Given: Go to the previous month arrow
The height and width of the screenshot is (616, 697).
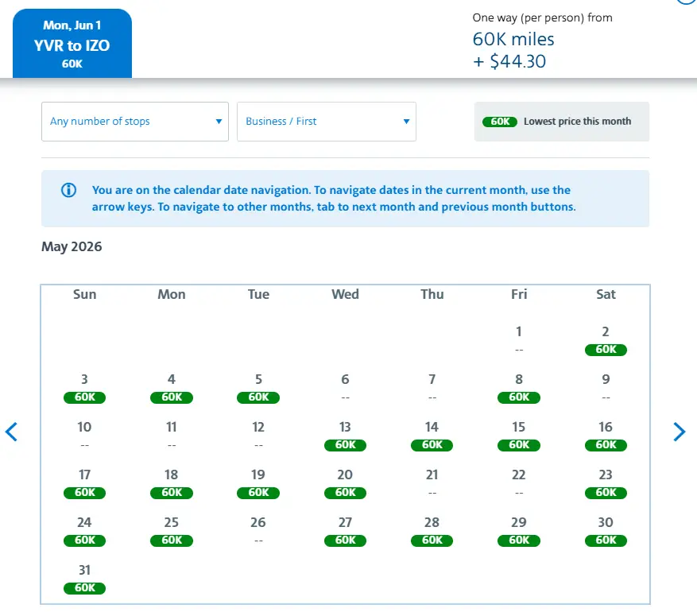Looking at the screenshot, I should click(12, 432).
